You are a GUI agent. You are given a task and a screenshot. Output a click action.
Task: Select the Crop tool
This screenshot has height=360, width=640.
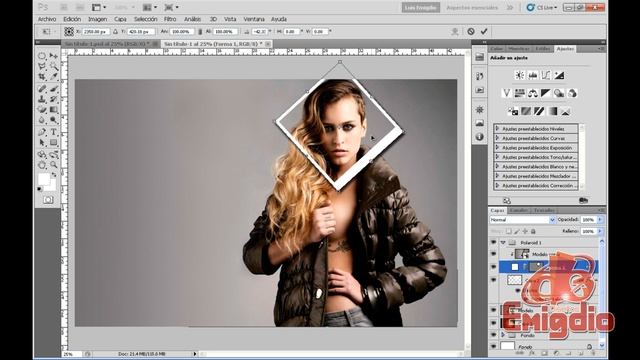click(x=42, y=76)
